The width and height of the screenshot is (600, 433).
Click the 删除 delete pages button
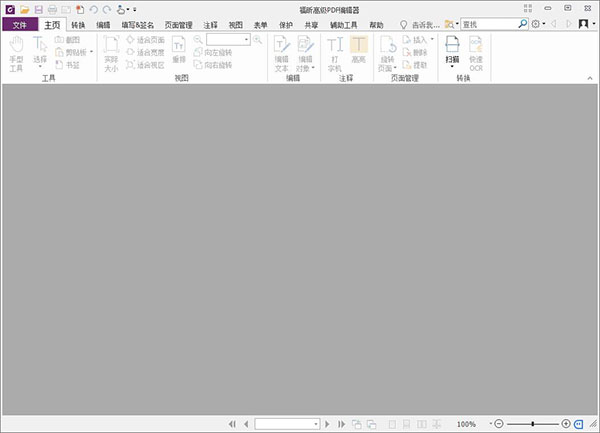click(415, 52)
